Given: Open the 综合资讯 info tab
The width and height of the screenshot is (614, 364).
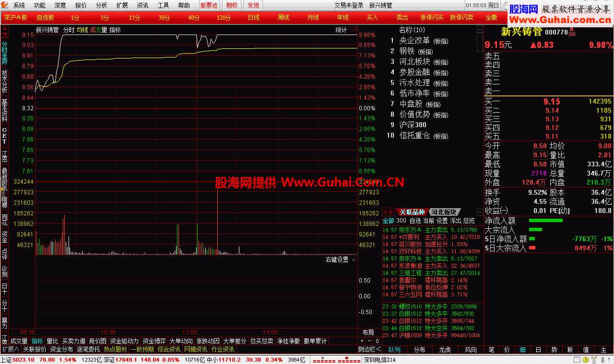Looking at the screenshot, I should click(x=169, y=349).
